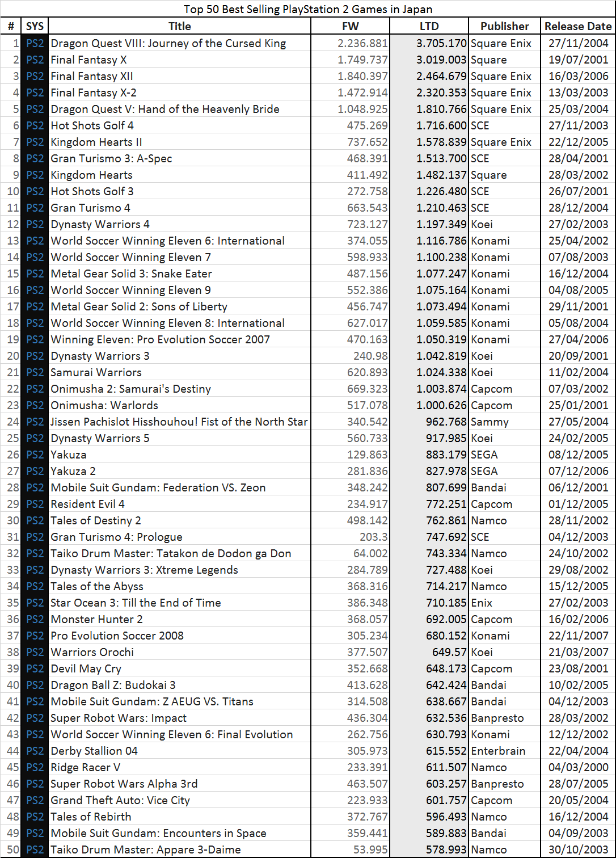Select the 'Sammy' publisher cell
The image size is (616, 858).
click(x=490, y=422)
